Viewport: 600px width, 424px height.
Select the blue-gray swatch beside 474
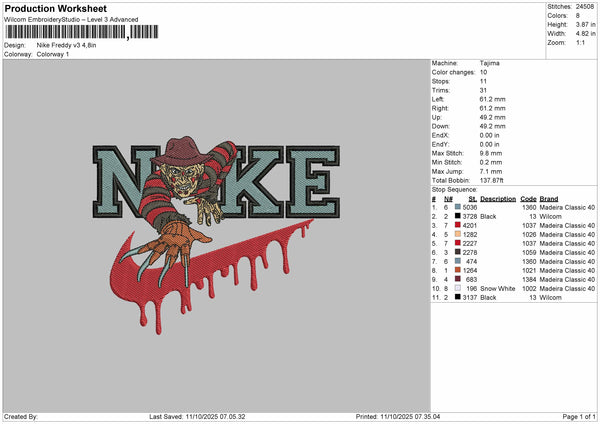click(458, 261)
